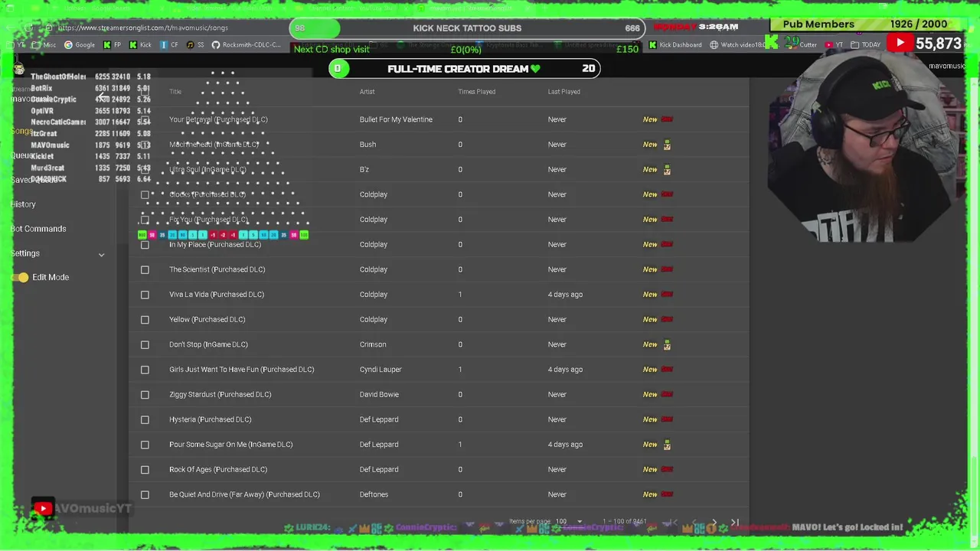Screen dimensions: 980x551
Task: Click the InGame DLC icon for Machinehead
Action: pyautogui.click(x=667, y=145)
